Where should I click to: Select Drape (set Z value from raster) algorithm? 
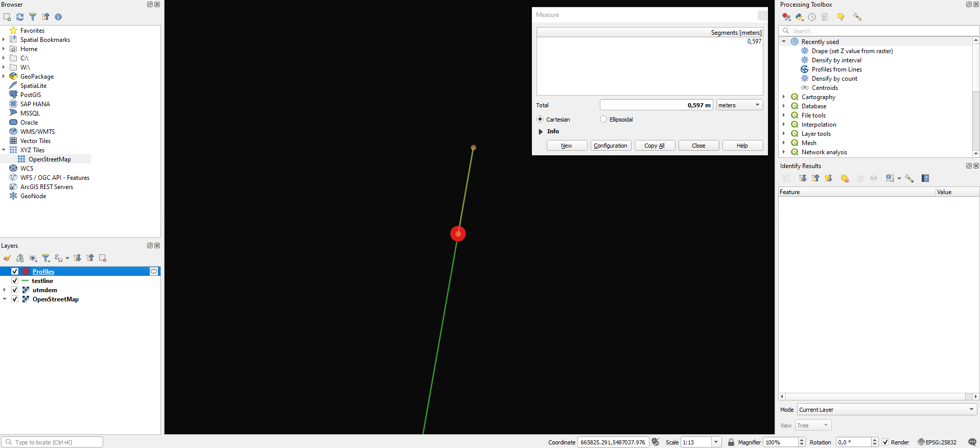click(x=852, y=51)
